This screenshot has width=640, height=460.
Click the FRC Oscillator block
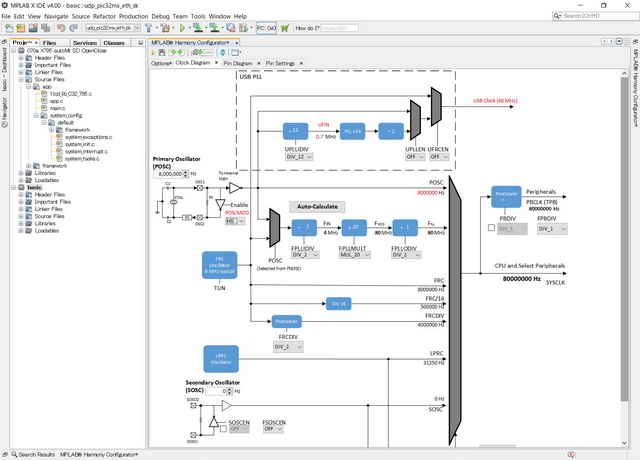point(219,267)
